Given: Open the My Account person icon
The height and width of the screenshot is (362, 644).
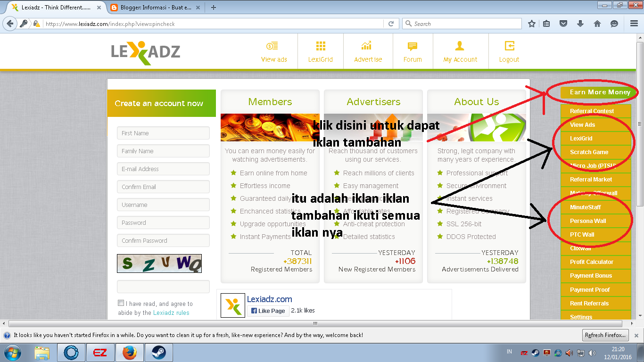Looking at the screenshot, I should coord(460,46).
